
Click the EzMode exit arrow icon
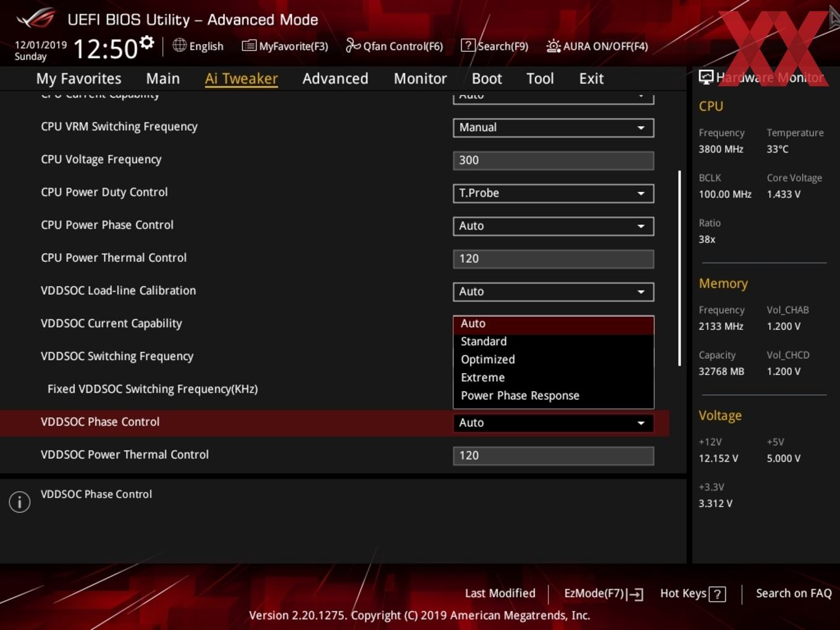pyautogui.click(x=636, y=594)
